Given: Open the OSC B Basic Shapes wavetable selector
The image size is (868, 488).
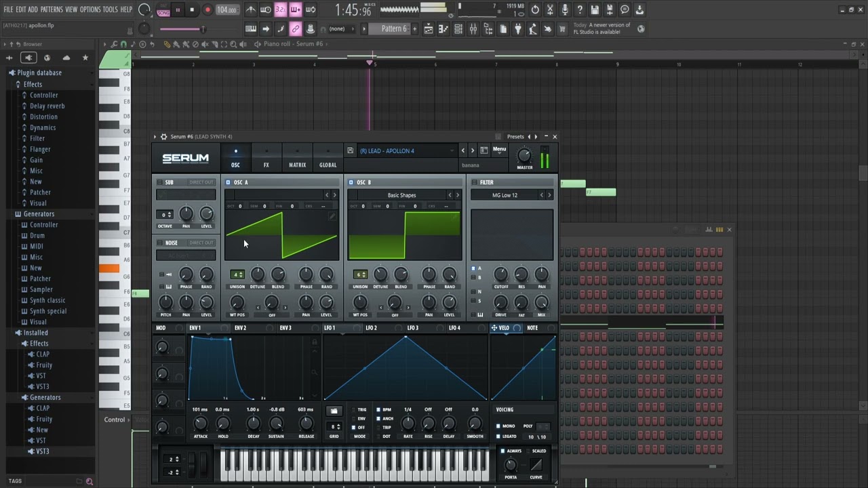Looking at the screenshot, I should [x=402, y=195].
